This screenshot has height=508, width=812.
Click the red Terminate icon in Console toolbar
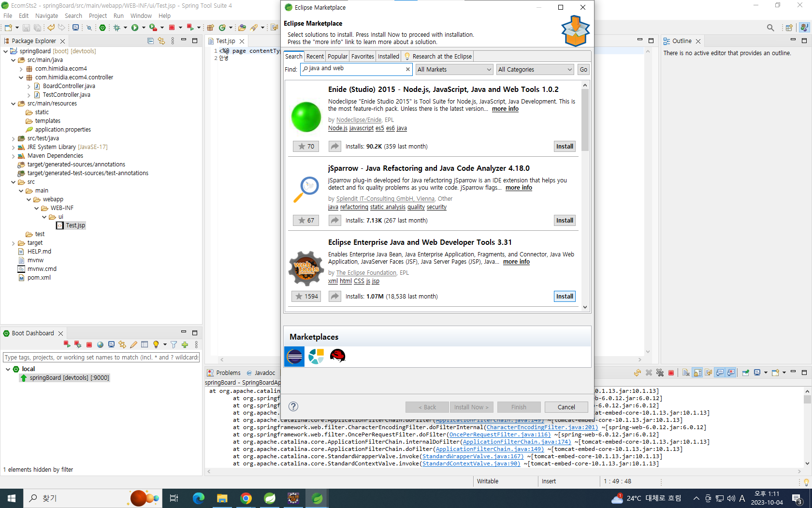(x=671, y=373)
